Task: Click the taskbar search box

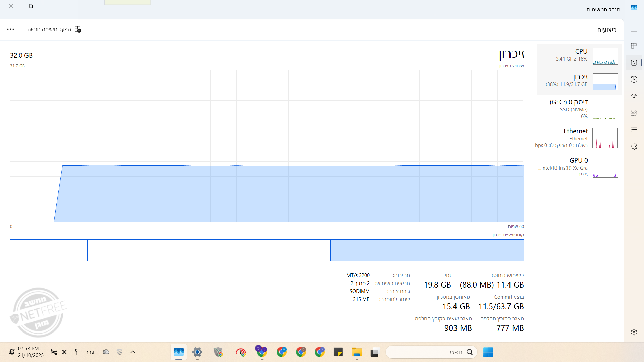Action: point(431,352)
